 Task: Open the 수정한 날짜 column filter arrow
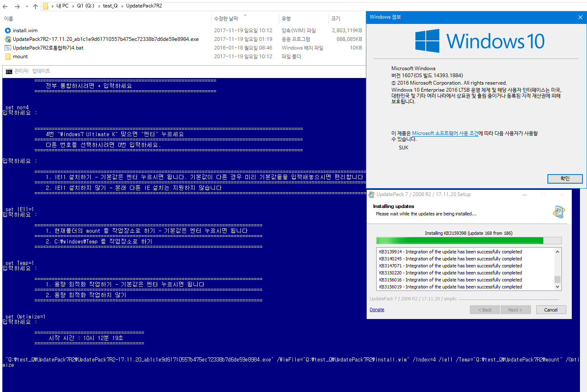click(245, 15)
